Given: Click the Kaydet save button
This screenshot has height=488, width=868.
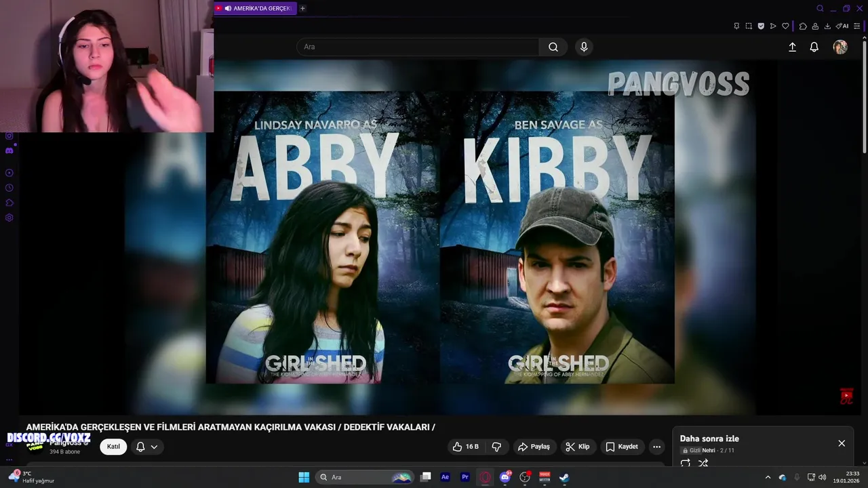Looking at the screenshot, I should coord(621,447).
